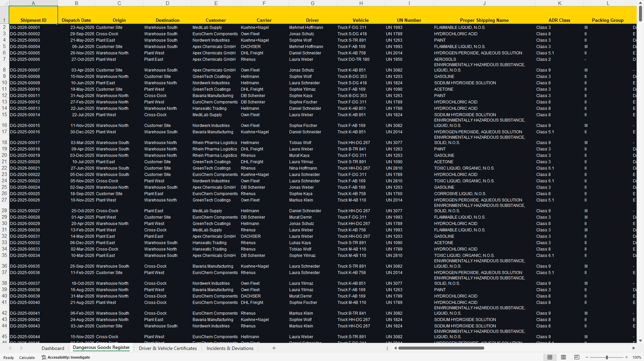Select the Packing Group header cell
The height and width of the screenshot is (361, 644).
608,15
